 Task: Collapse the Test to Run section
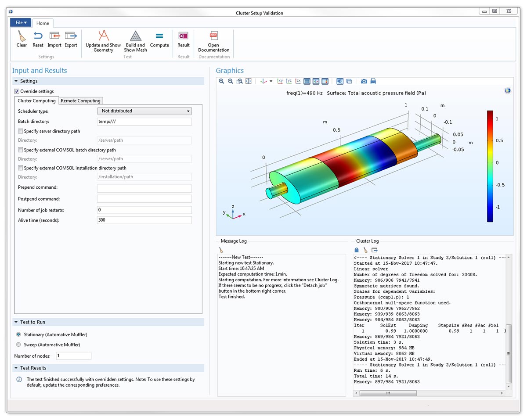point(16,322)
